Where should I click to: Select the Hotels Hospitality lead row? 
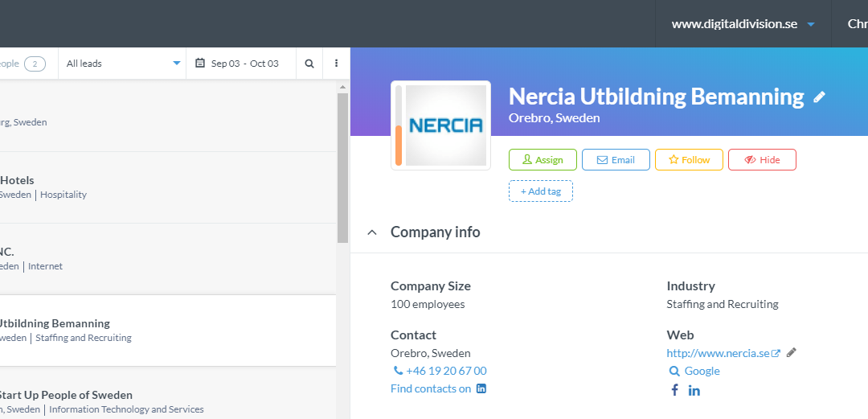[x=168, y=187]
